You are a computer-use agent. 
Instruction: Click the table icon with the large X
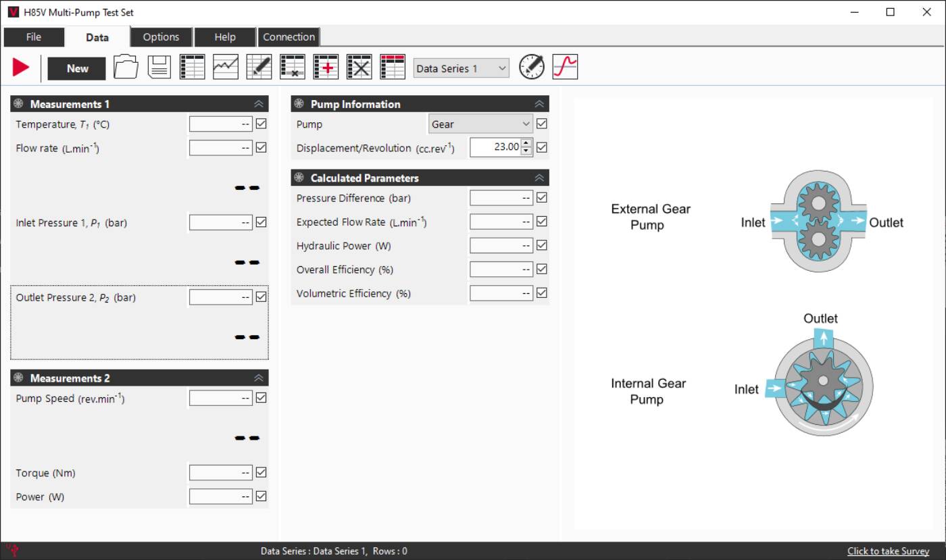(359, 67)
